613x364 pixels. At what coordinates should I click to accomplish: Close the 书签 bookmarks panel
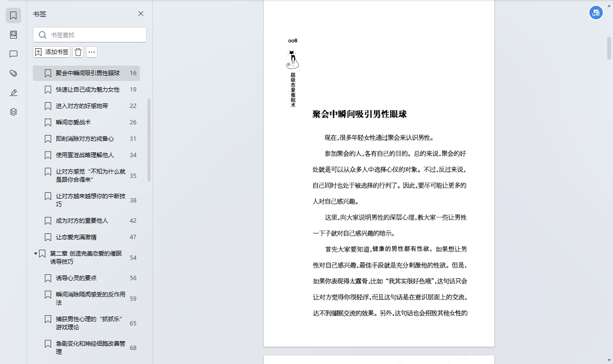[141, 13]
